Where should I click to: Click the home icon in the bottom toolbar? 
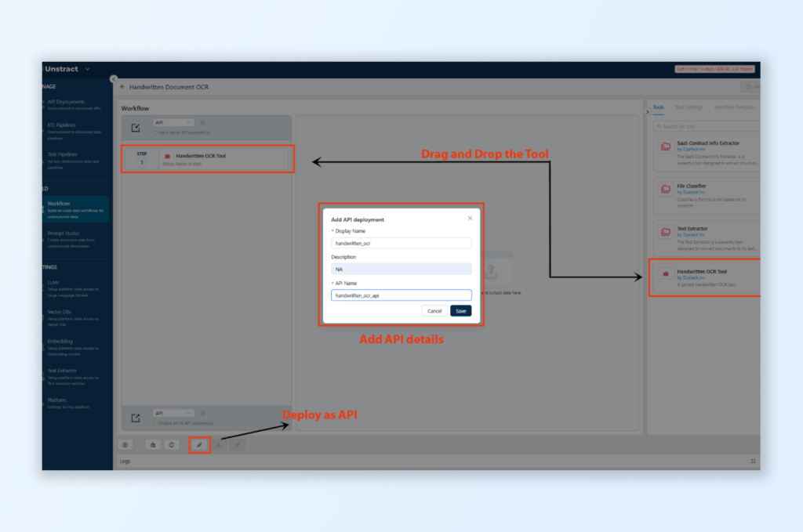153,444
